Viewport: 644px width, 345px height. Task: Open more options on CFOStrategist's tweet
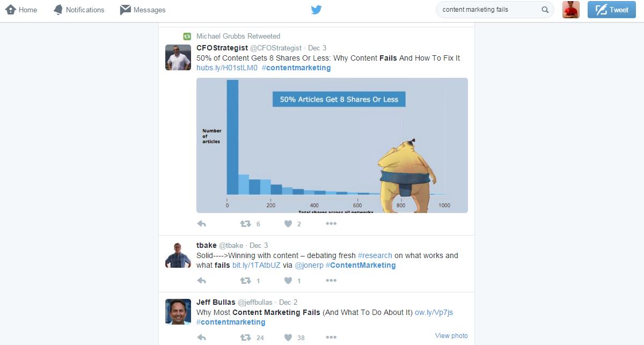click(331, 224)
